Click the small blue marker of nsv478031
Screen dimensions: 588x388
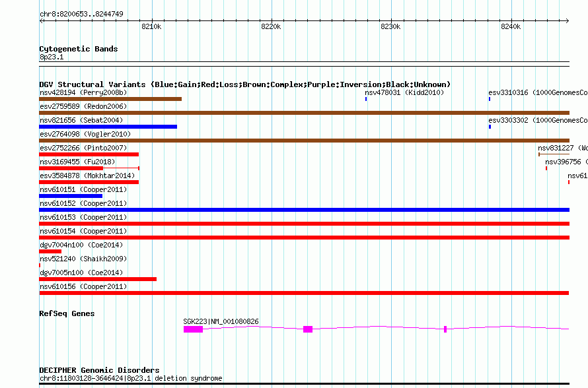[x=366, y=99]
